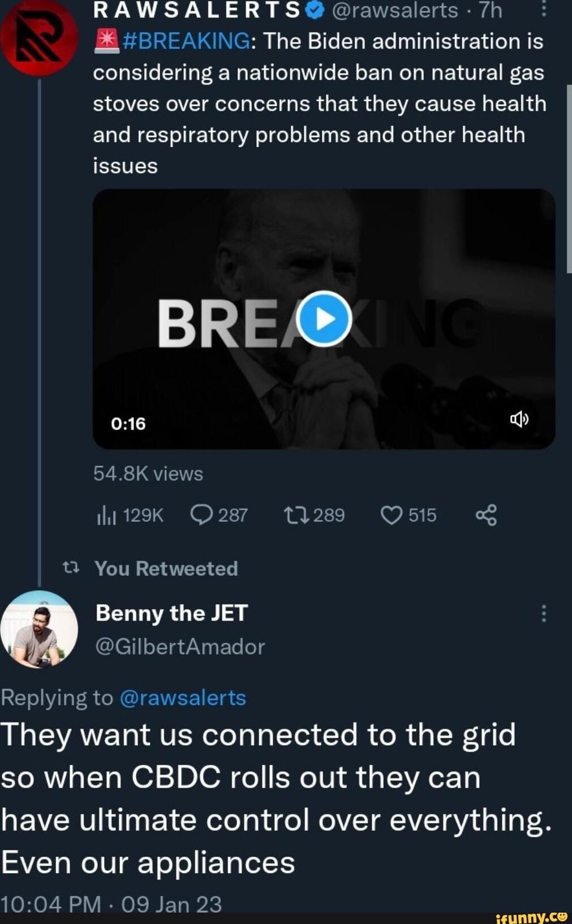
Task: Retweet the rawsalerts tweet
Action: (x=296, y=515)
